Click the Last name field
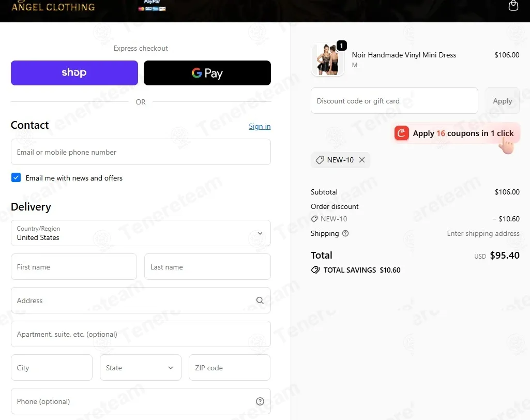 [207, 267]
